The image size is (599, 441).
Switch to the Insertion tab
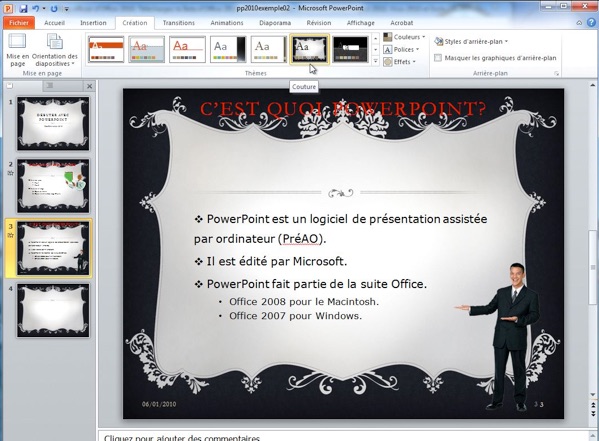(93, 23)
